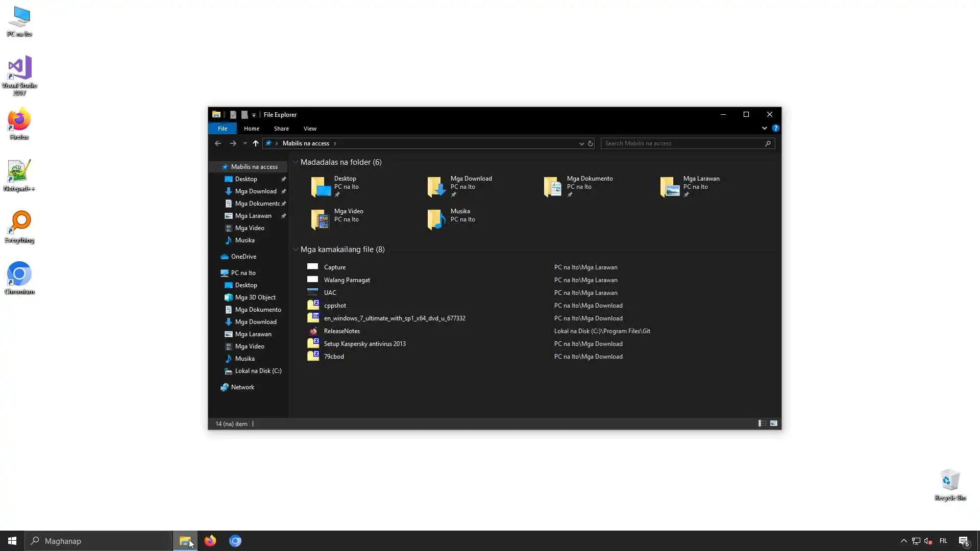Click the Up one level arrow
The width and height of the screenshot is (980, 551).
256,143
